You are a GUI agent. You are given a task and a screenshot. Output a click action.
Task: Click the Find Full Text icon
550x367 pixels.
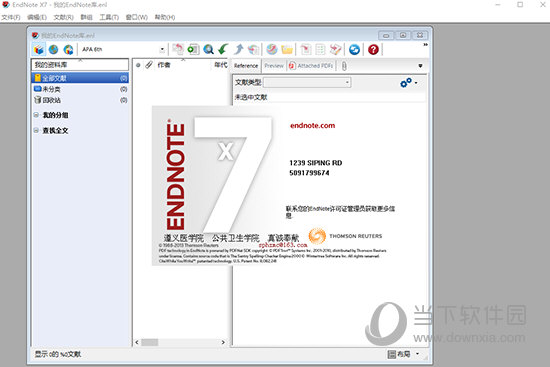click(x=253, y=49)
